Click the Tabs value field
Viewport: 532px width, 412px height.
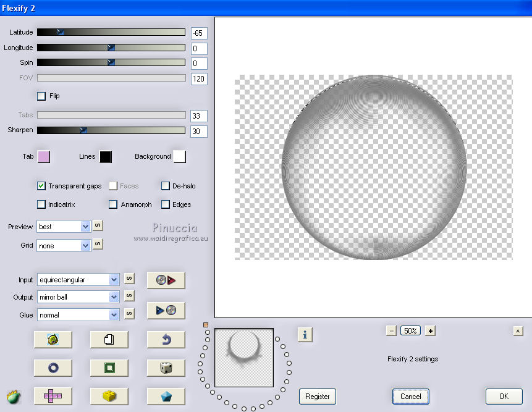[199, 116]
